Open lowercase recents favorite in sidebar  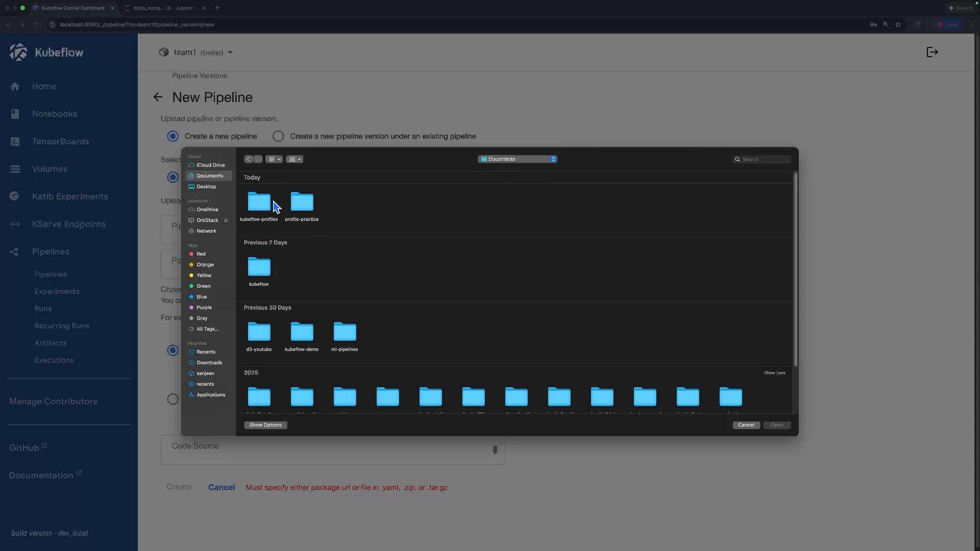coord(208,384)
